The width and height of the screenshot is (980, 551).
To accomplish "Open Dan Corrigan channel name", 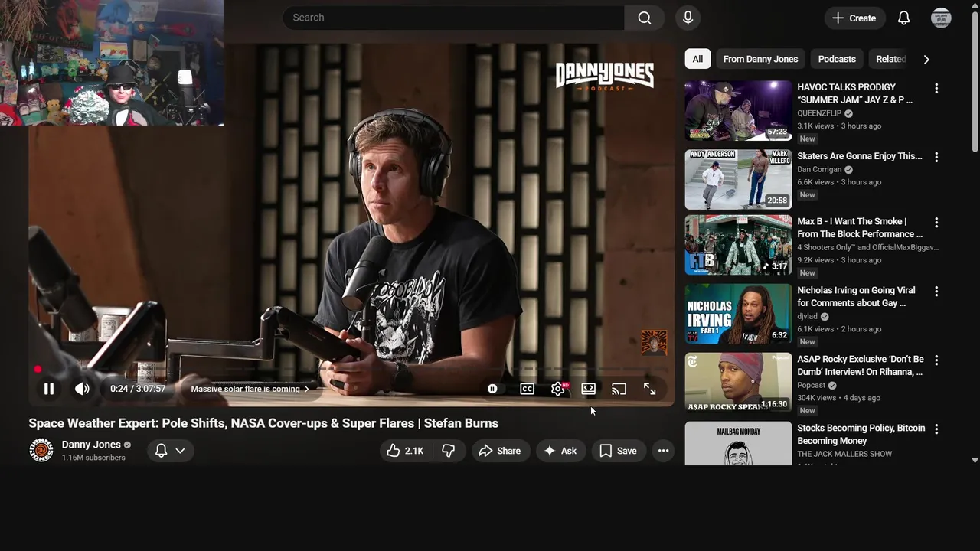I will pyautogui.click(x=819, y=169).
